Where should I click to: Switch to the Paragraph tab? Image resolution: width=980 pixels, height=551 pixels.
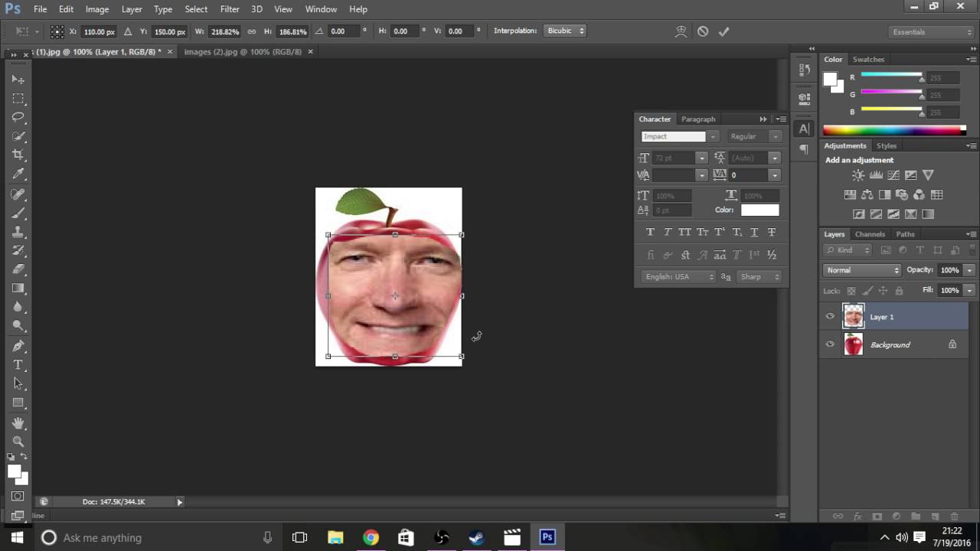tap(698, 119)
